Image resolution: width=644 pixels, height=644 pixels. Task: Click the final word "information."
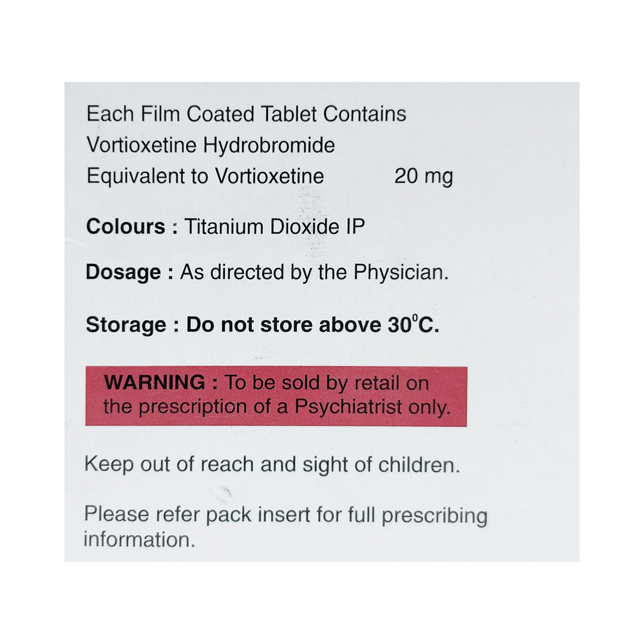point(139,539)
